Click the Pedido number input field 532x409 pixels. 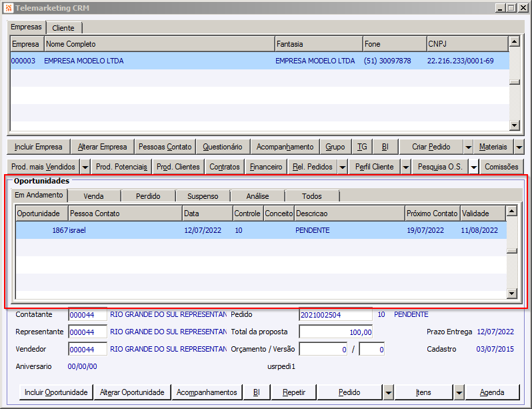pyautogui.click(x=335, y=315)
